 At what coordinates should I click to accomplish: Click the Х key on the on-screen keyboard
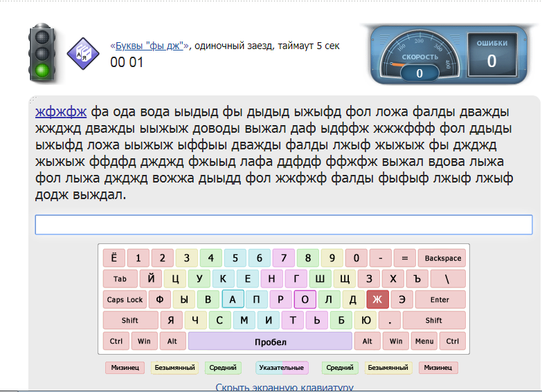(393, 279)
